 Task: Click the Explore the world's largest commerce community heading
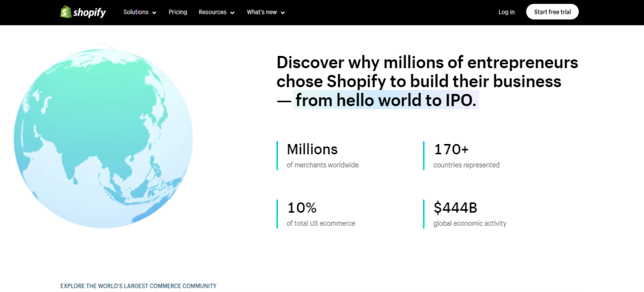(x=138, y=286)
